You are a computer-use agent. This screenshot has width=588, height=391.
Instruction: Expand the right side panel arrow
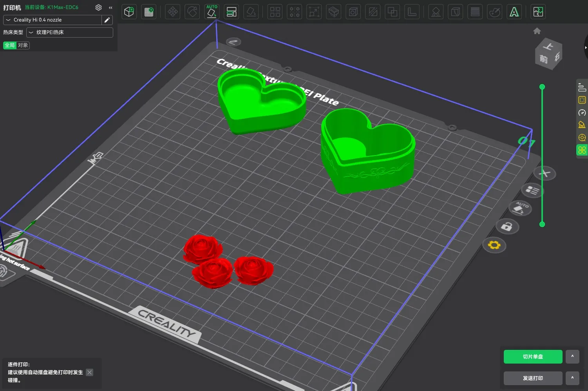pos(586,47)
